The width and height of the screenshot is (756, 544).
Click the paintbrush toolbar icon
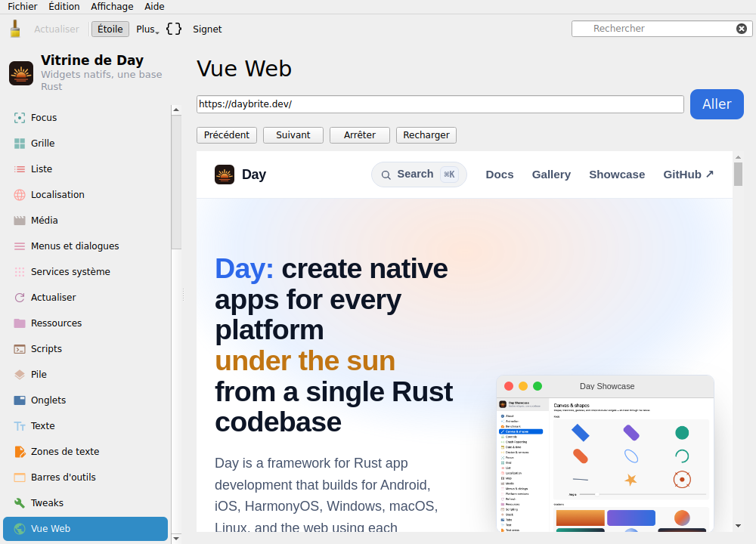point(15,29)
